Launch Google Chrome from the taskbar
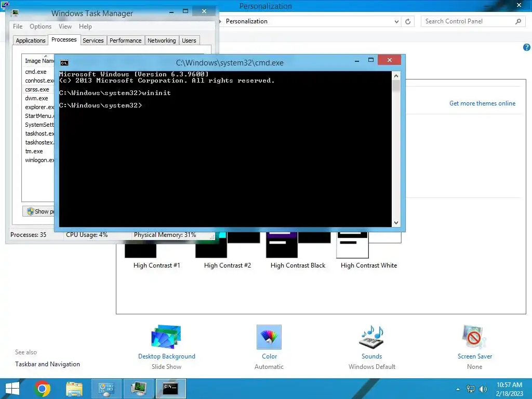 42,389
